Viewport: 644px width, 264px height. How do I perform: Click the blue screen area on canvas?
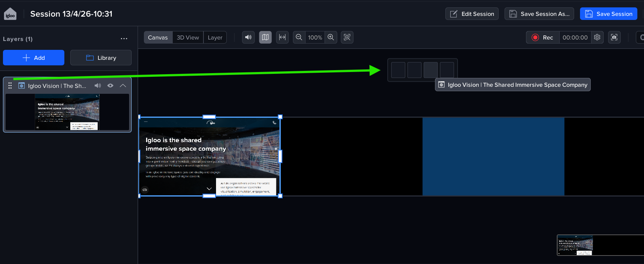(493, 157)
